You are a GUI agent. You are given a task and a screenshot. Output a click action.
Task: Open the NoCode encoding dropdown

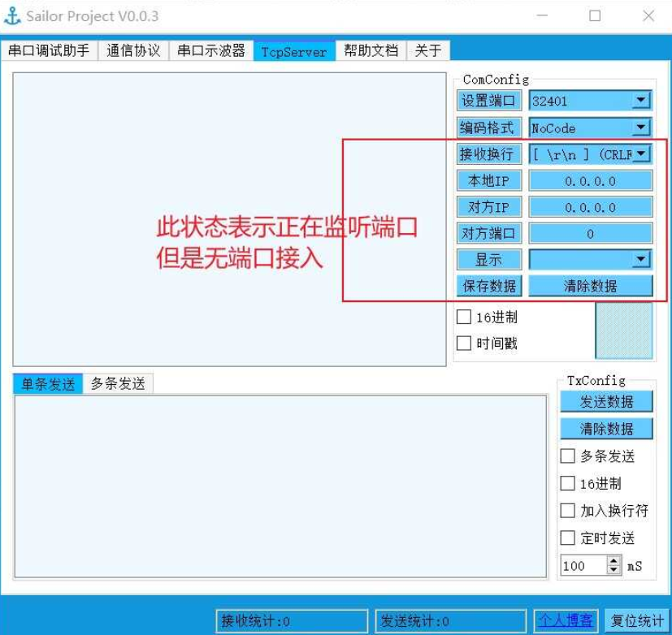642,127
